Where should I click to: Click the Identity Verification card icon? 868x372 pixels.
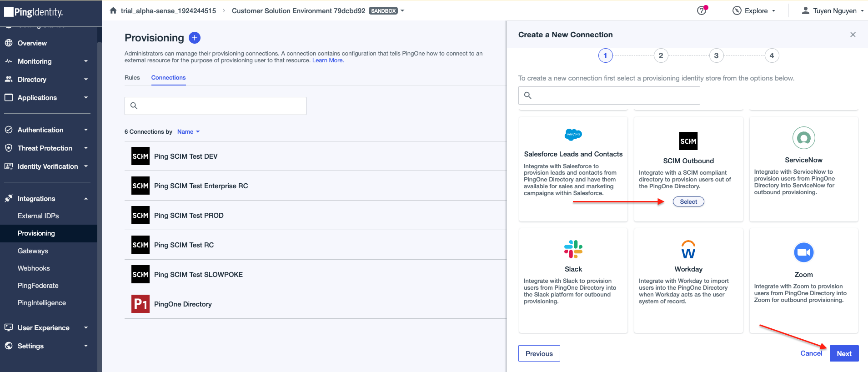9,166
